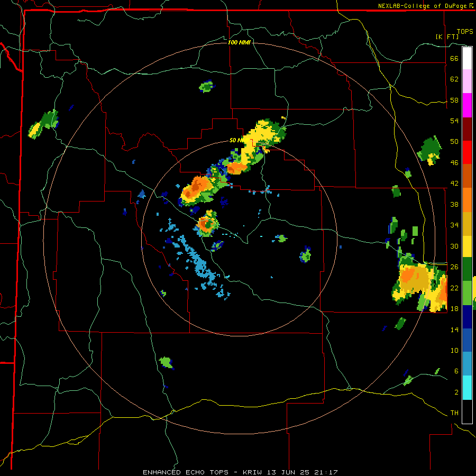
Task: Click the TOPS legend title
Action: point(465,32)
